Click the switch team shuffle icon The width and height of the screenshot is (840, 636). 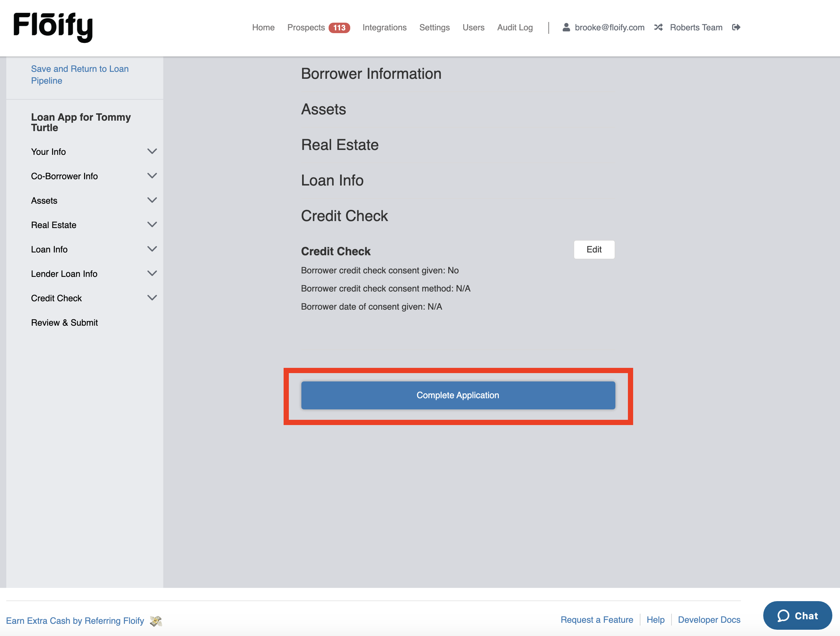(658, 27)
